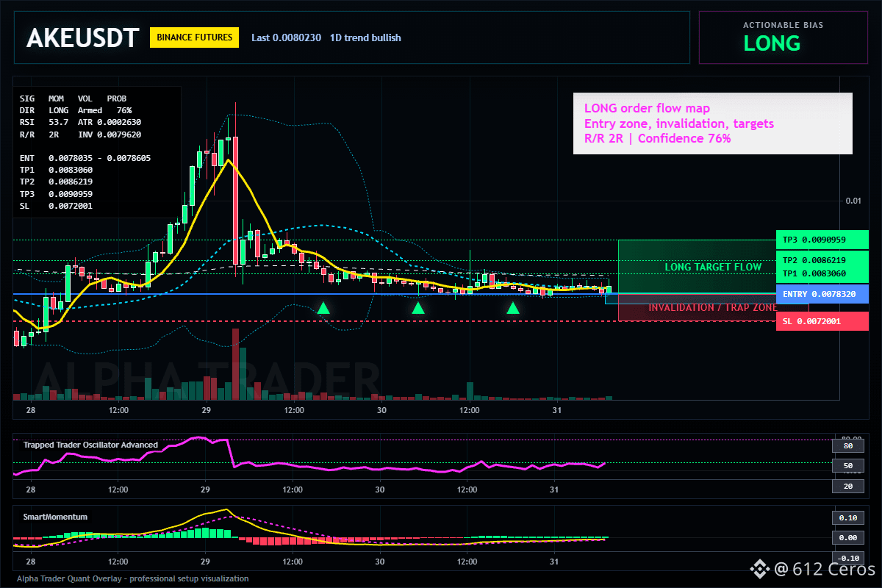The width and height of the screenshot is (882, 588).
Task: Click the AKEUSDT symbol title
Action: pos(82,37)
